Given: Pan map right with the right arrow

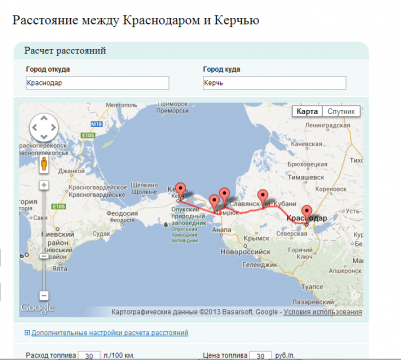Looking at the screenshot, I should [53, 127].
